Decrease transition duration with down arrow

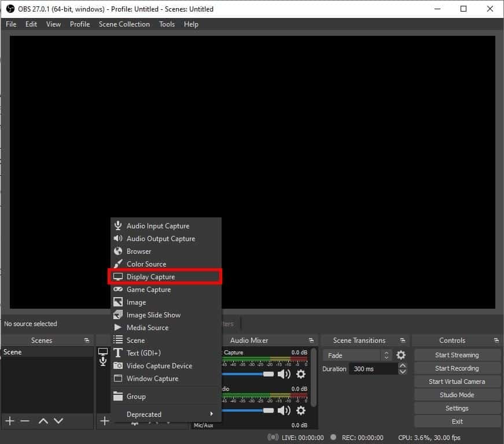[402, 372]
